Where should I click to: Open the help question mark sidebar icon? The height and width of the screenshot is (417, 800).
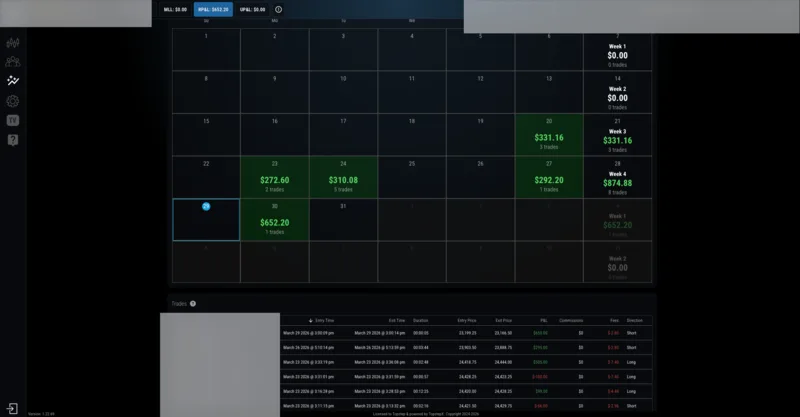pyautogui.click(x=13, y=140)
